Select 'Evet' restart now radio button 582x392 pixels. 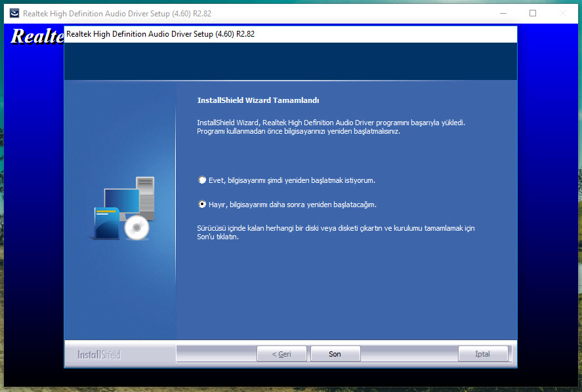[x=202, y=180]
